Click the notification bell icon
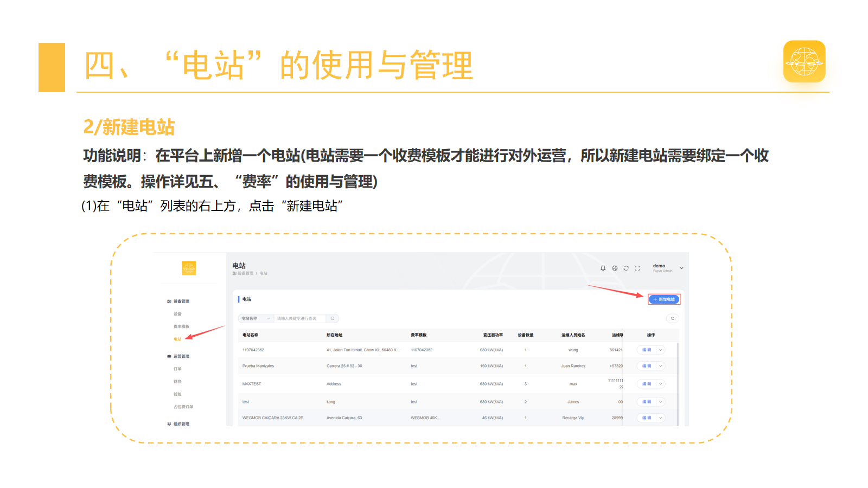The height and width of the screenshot is (488, 868). (x=603, y=268)
